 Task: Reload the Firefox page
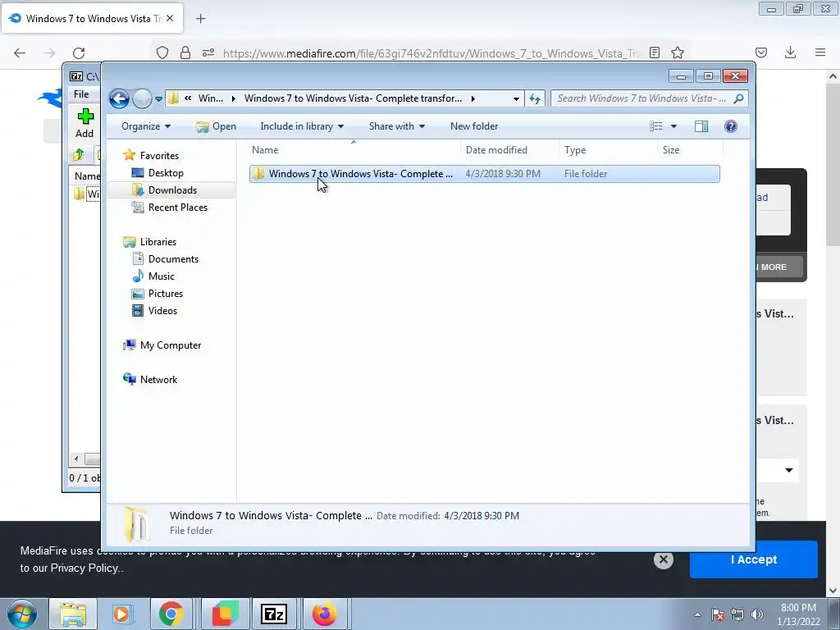tap(79, 52)
